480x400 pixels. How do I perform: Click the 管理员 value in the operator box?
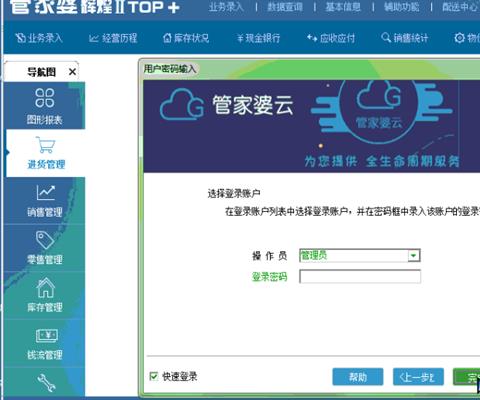pyautogui.click(x=314, y=256)
